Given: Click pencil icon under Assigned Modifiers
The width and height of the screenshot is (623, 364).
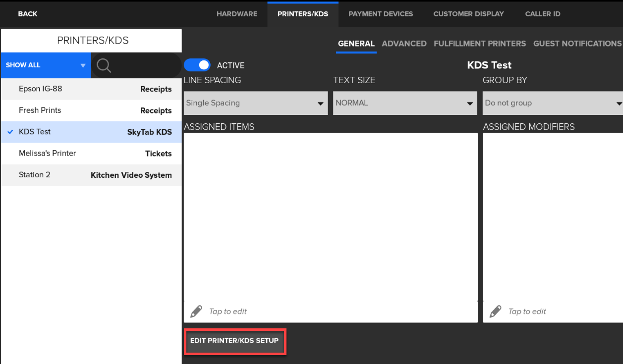Looking at the screenshot, I should point(495,312).
